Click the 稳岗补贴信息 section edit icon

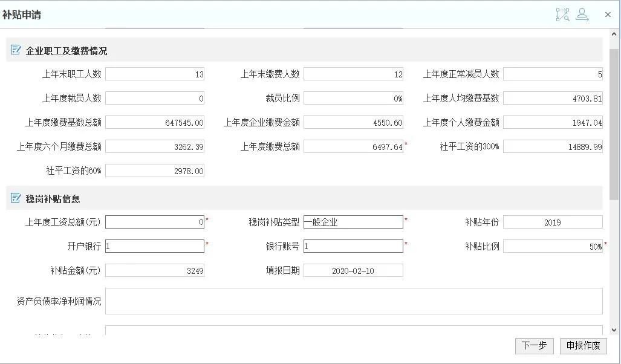click(16, 198)
